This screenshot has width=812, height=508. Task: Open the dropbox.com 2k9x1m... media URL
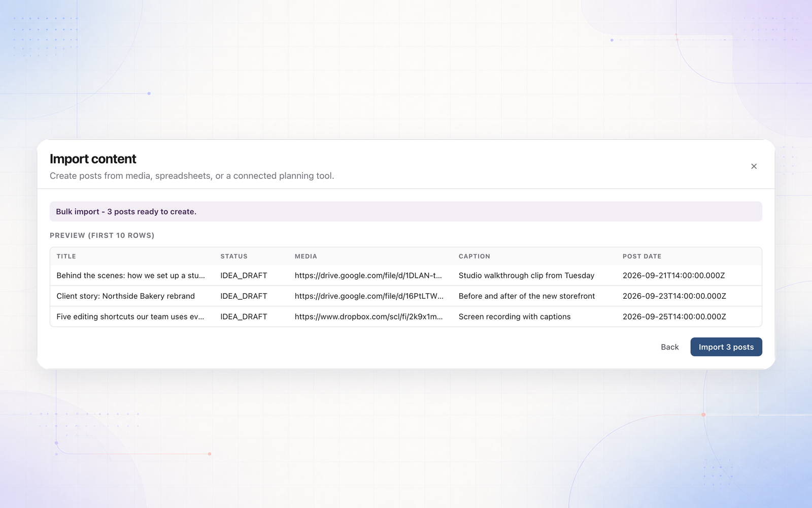(368, 316)
